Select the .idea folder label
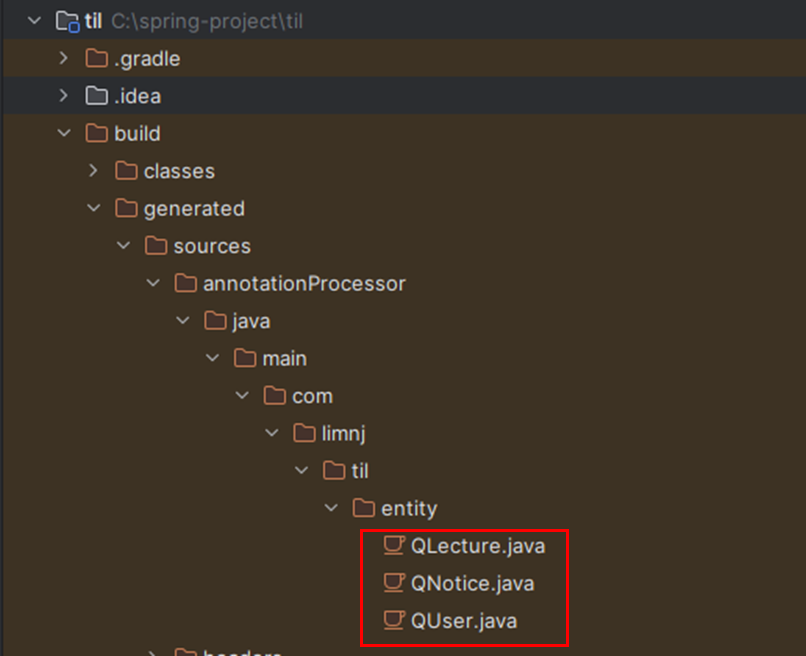The image size is (806, 656). pos(137,96)
